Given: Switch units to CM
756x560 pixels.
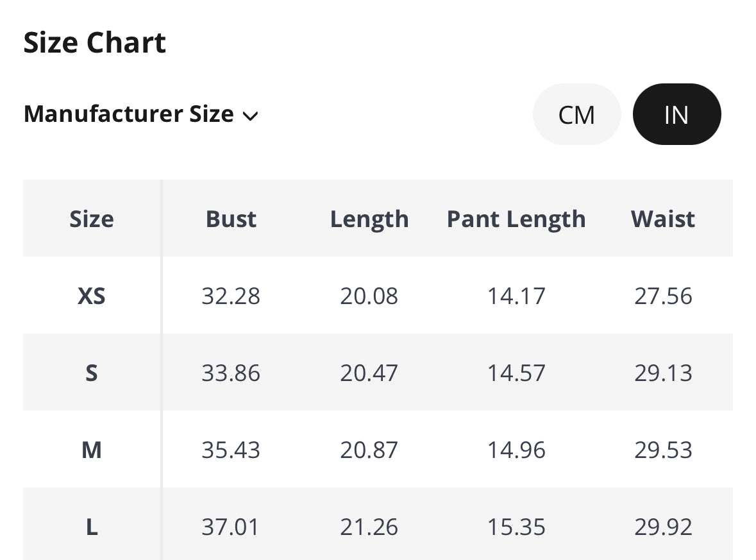Looking at the screenshot, I should tap(576, 115).
